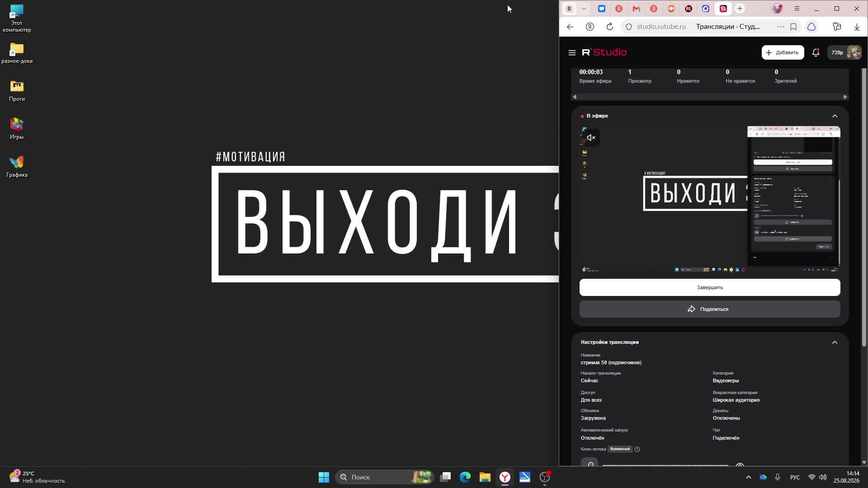Expand the tab list dropdown arrow
This screenshot has height=488, width=868.
[x=584, y=9]
